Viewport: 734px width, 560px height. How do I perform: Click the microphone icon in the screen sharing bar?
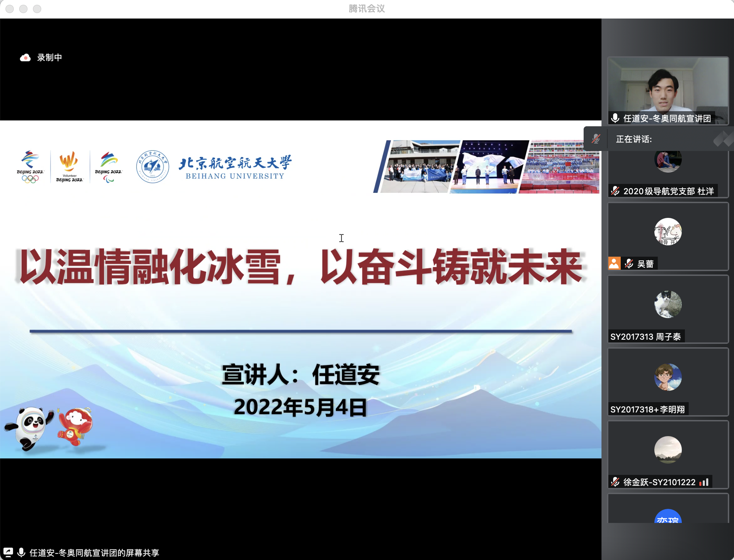[21, 552]
